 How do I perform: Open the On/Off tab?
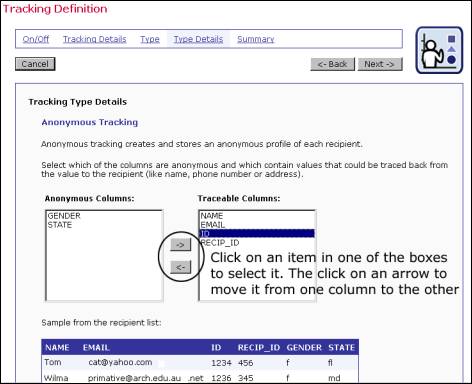pyautogui.click(x=36, y=39)
